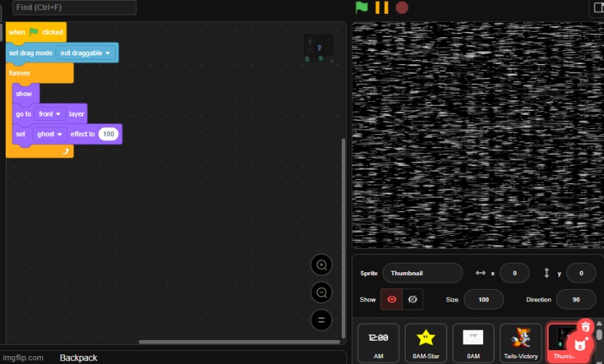
Task: Pause the project with the pause icon
Action: (382, 8)
